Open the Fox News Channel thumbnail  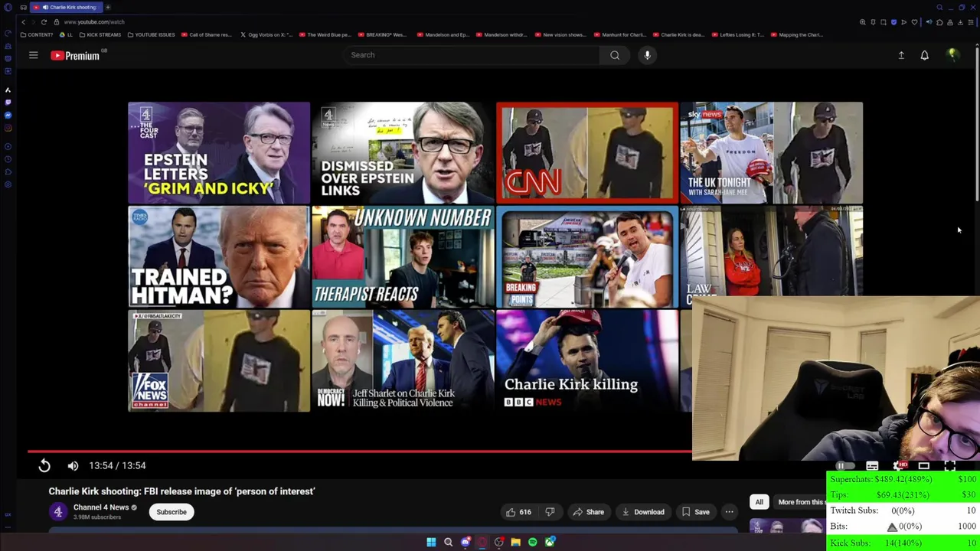[219, 361]
